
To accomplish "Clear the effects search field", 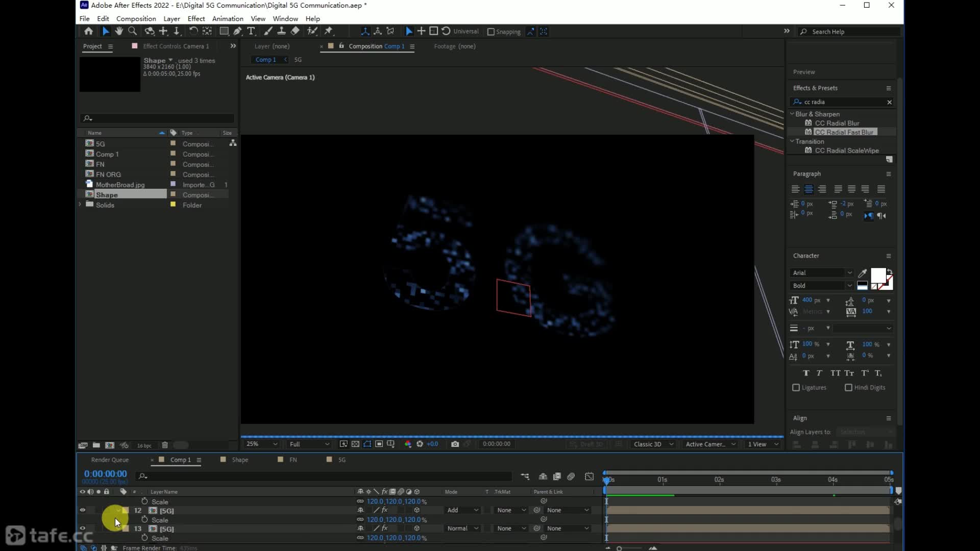I will (x=889, y=102).
